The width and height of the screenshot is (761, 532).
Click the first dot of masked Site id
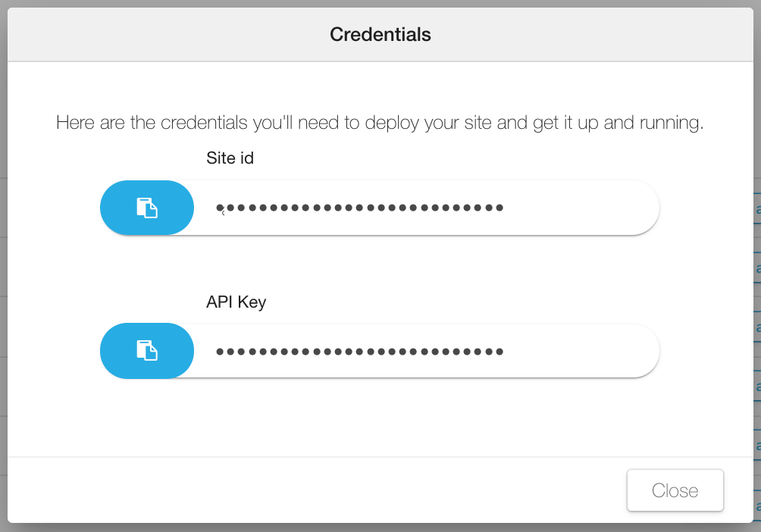coord(221,207)
